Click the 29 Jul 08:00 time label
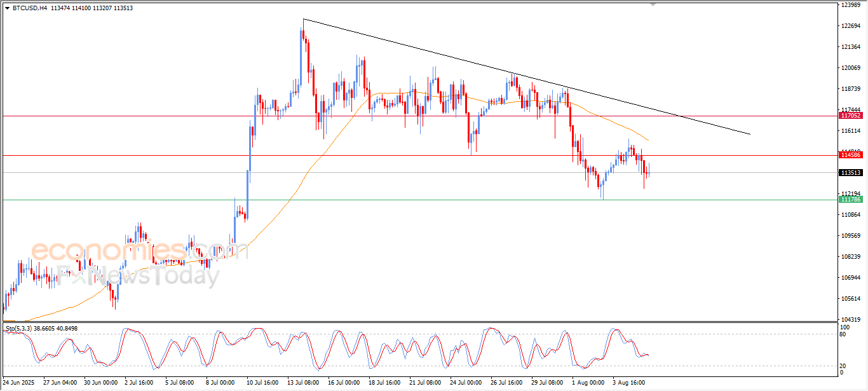The image size is (868, 391). 546,383
